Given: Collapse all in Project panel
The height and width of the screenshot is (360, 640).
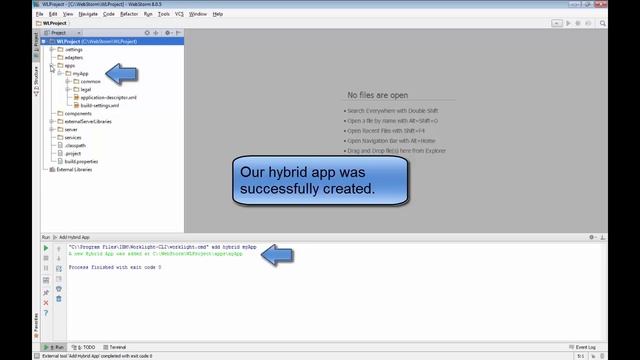Looking at the screenshot, I should click(156, 33).
